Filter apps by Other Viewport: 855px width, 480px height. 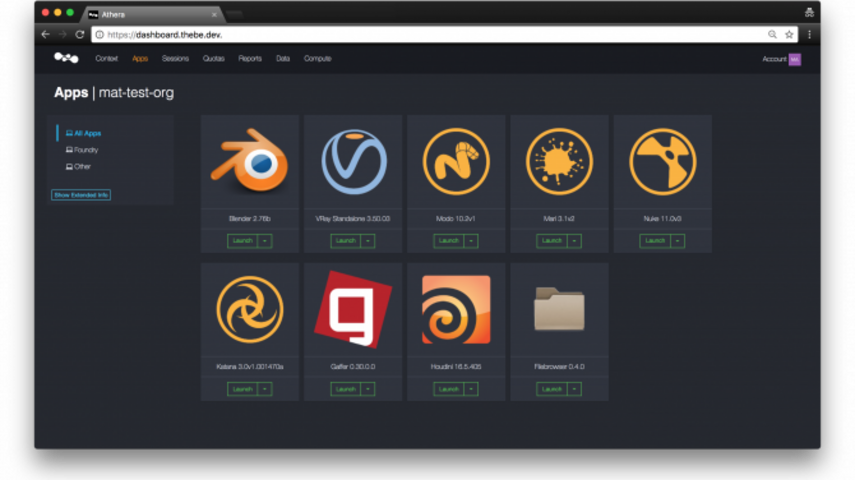78,166
